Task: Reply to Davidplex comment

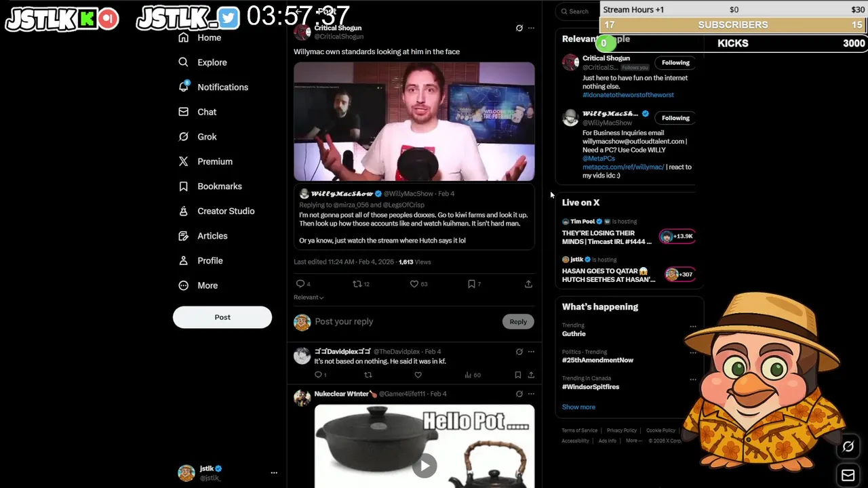Action: click(x=318, y=375)
